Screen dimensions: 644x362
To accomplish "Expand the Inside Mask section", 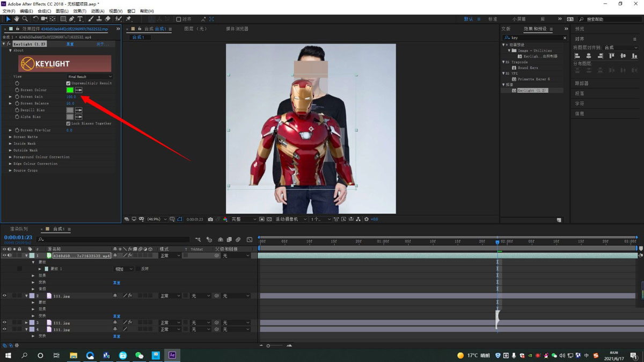I will click(x=10, y=144).
